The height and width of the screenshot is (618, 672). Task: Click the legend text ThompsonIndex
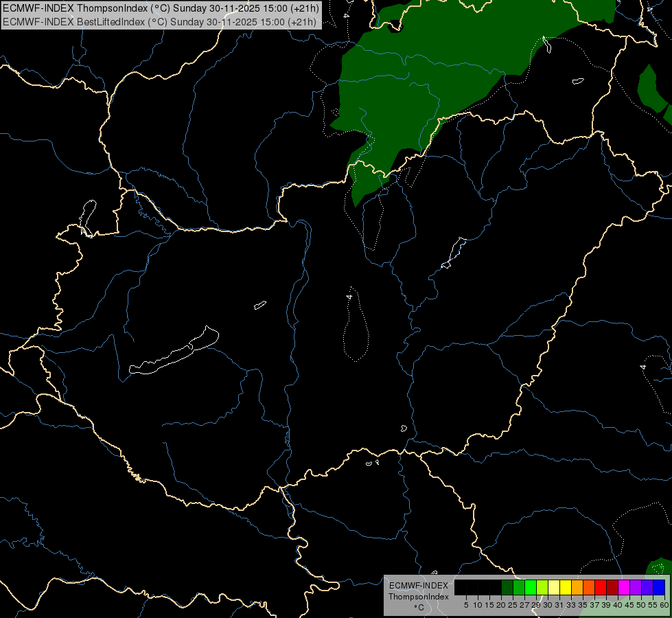point(419,597)
